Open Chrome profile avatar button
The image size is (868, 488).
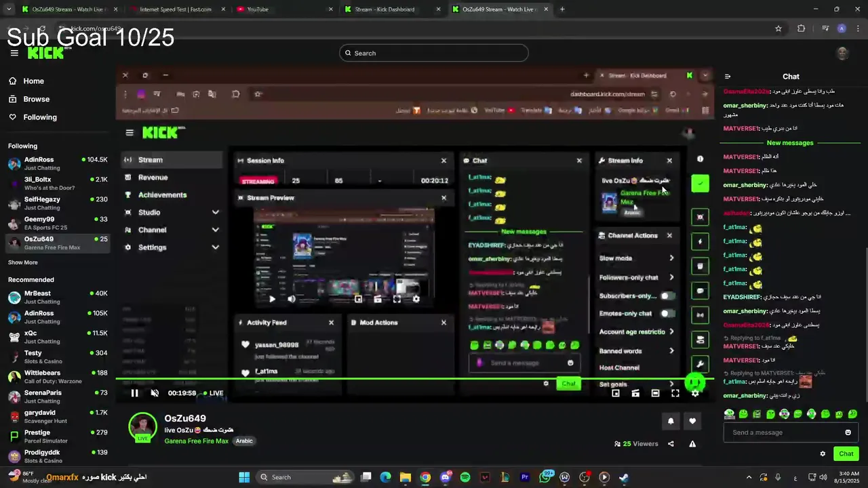(x=842, y=28)
